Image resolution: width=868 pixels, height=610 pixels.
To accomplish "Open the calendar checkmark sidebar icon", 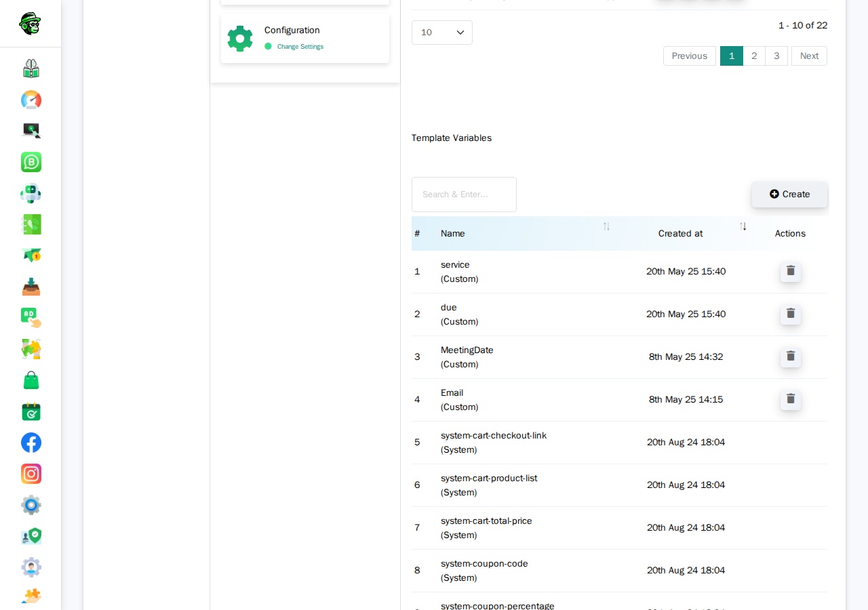I will click(x=31, y=411).
